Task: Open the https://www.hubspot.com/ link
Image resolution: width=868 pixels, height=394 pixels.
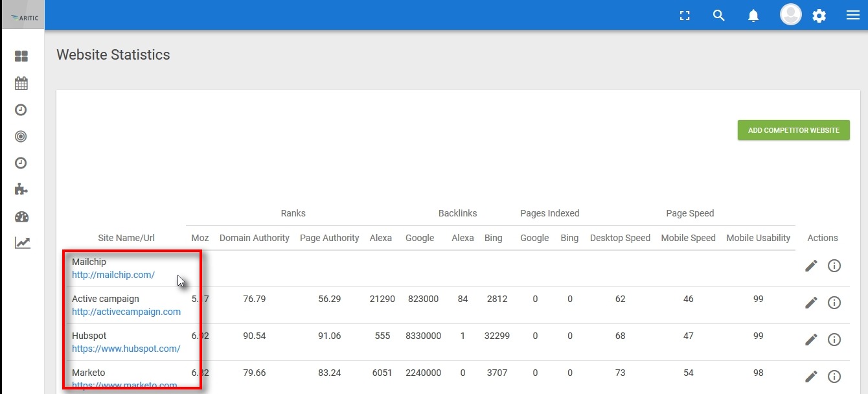Action: click(x=126, y=349)
